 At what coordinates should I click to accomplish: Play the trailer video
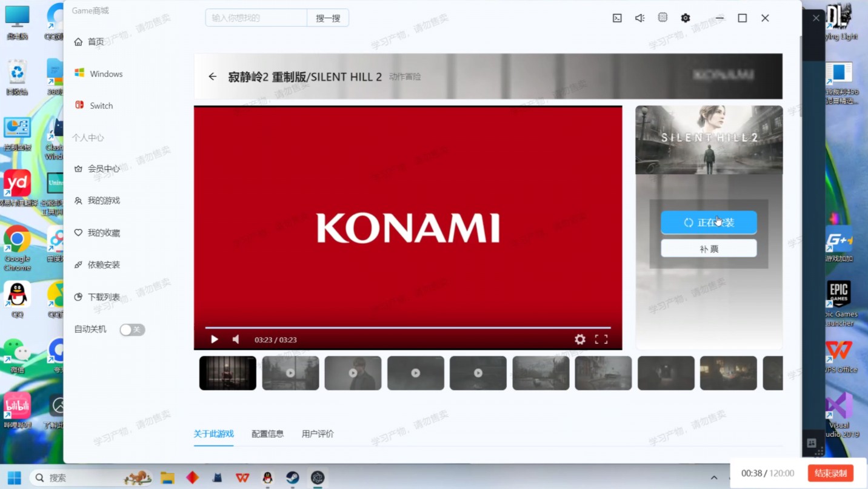pos(214,339)
